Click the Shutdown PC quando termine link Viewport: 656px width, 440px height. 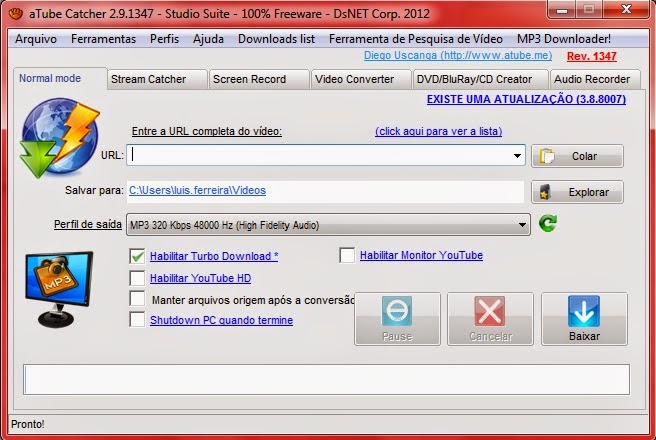(x=221, y=320)
